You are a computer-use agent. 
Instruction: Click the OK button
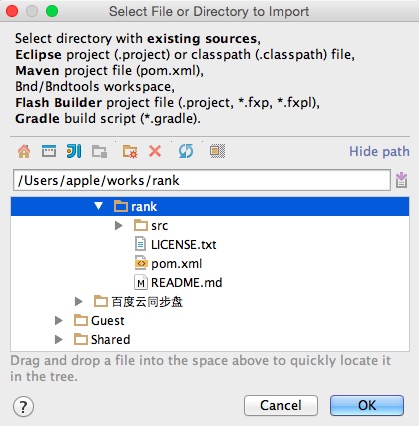(367, 405)
